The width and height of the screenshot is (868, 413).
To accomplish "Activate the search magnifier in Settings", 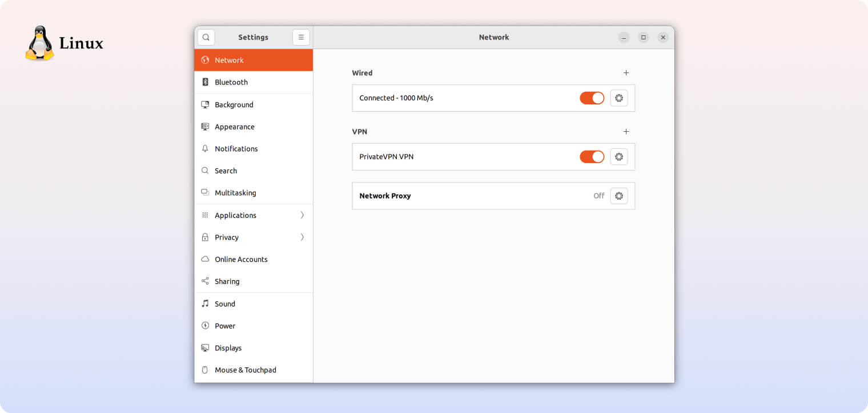I will (206, 37).
